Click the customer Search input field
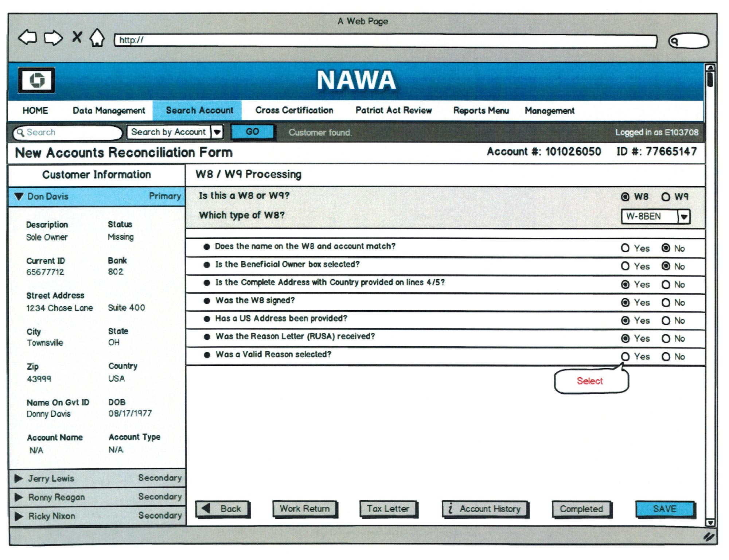This screenshot has height=560, width=729. click(69, 132)
